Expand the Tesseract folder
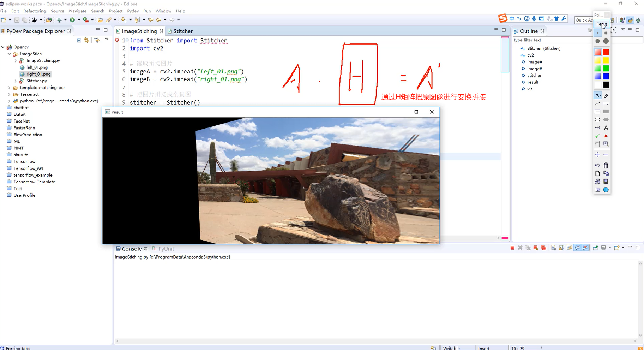Screen dimensions: 644x350 (x=9, y=94)
